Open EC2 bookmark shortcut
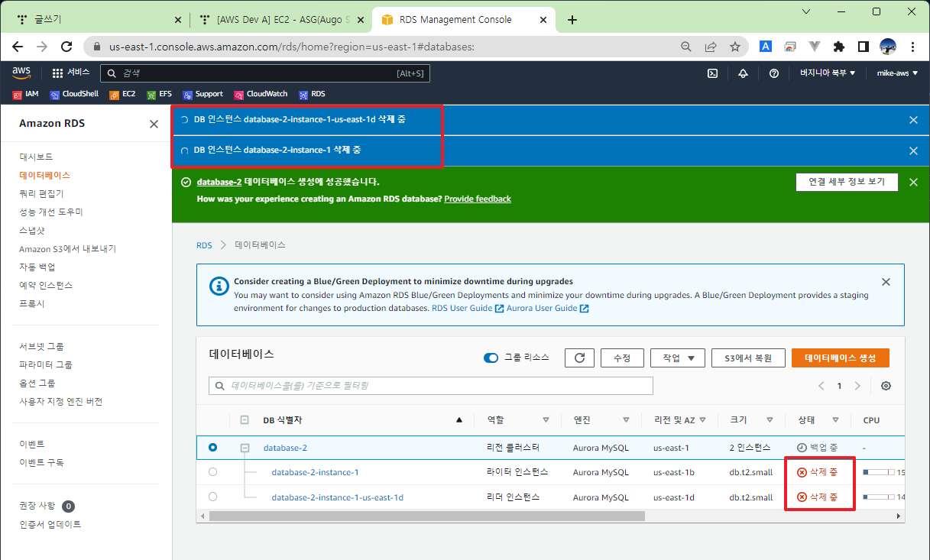 pos(122,94)
